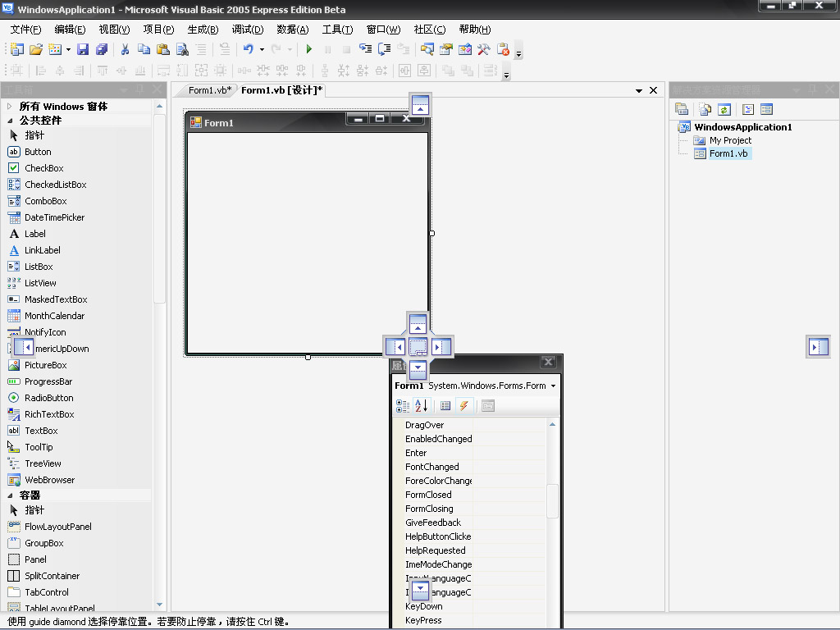Click the Add New Item toolbar icon
Image resolution: width=840 pixels, height=630 pixels.
pyautogui.click(x=55, y=49)
